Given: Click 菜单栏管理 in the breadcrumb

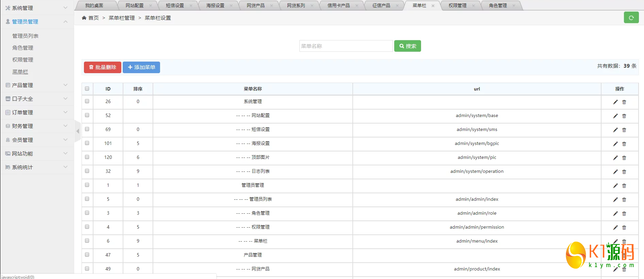Looking at the screenshot, I should tap(122, 18).
